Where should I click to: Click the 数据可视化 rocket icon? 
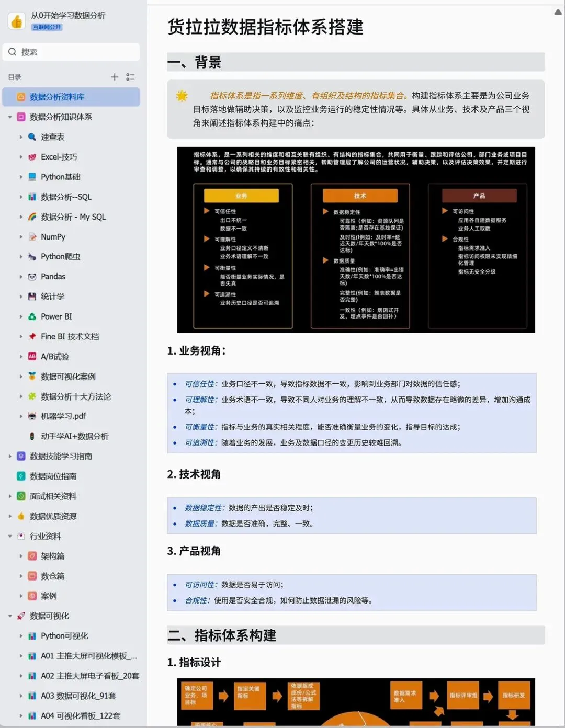click(21, 616)
